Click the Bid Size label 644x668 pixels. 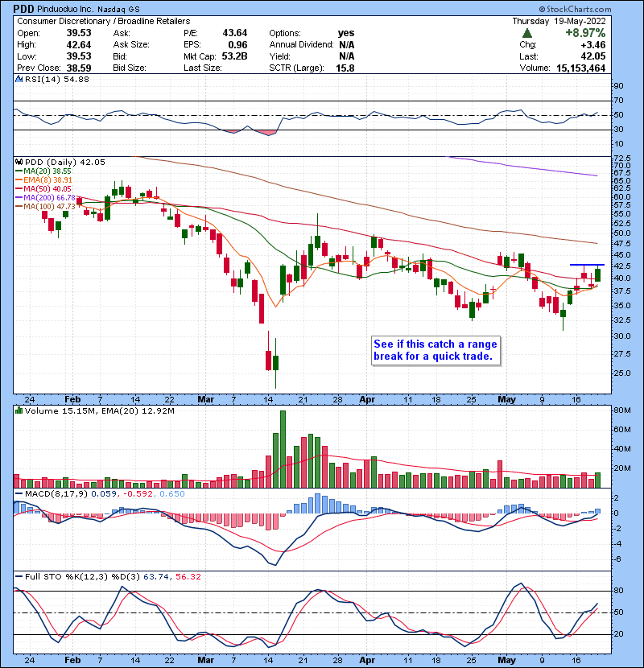[130, 68]
